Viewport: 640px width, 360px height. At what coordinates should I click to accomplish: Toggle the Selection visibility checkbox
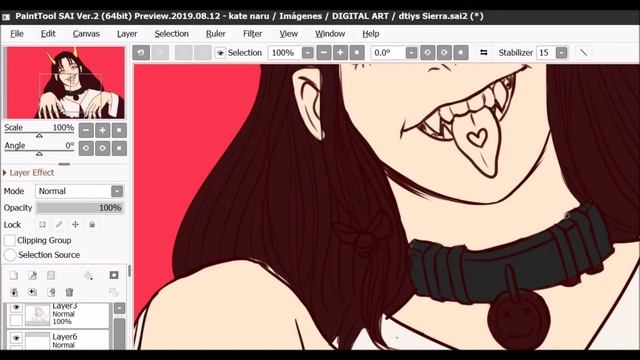(220, 53)
